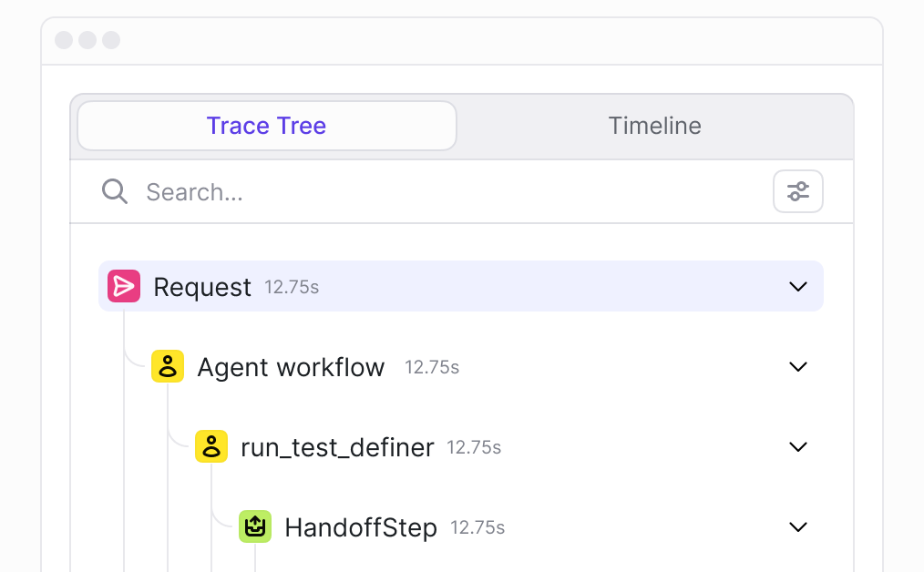Click the third gray window control dot
The image size is (924, 572).
point(111,40)
